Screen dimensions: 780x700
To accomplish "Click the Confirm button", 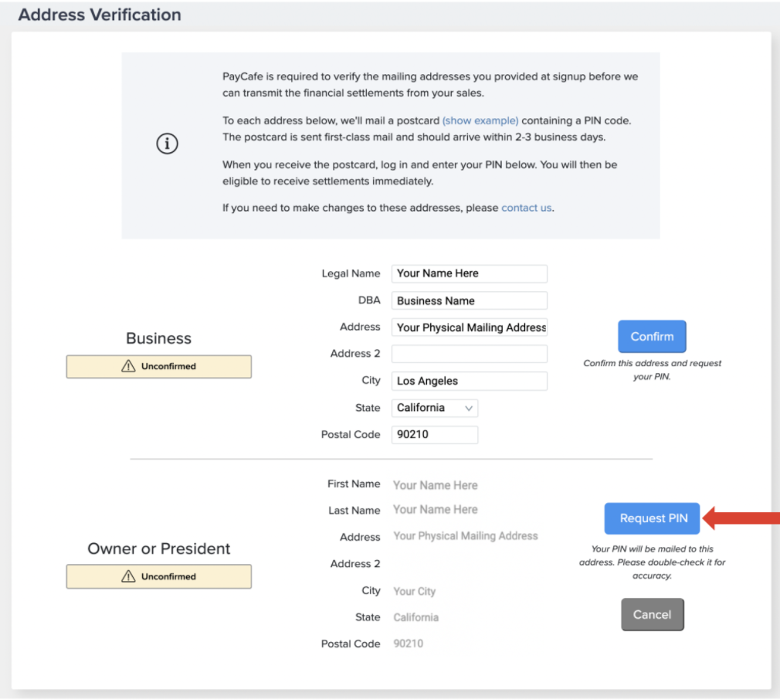I will tap(652, 336).
